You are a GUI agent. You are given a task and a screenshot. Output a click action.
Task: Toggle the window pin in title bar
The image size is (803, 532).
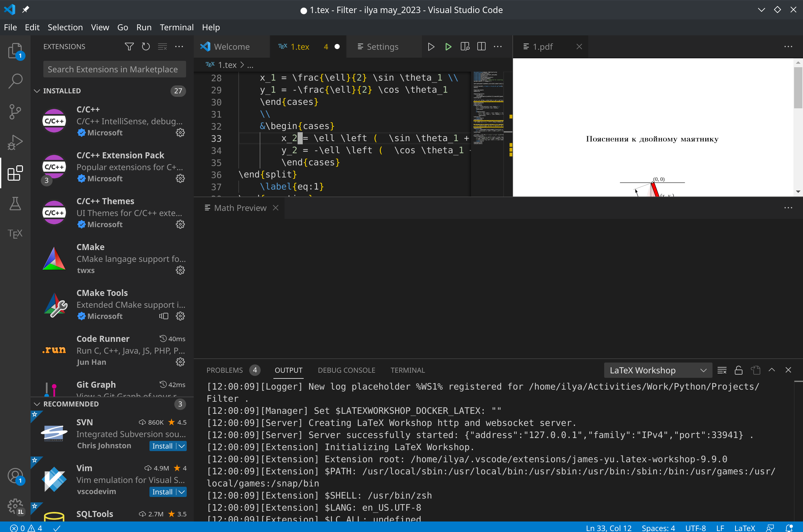pyautogui.click(x=25, y=10)
